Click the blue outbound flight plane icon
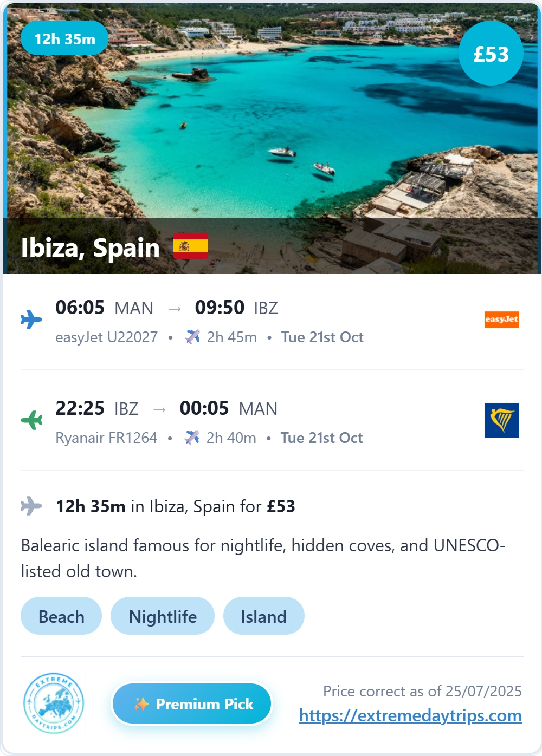542x756 pixels. [31, 320]
